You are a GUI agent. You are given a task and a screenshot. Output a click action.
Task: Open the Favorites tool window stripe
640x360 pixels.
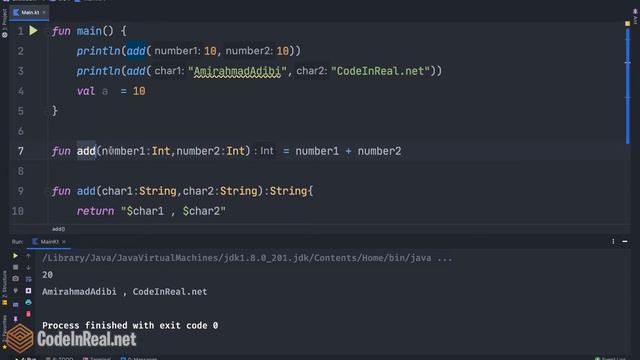click(x=4, y=332)
